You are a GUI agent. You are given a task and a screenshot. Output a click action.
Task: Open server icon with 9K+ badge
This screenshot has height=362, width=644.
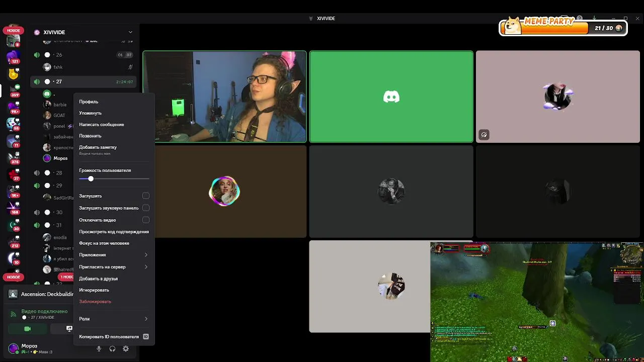pyautogui.click(x=13, y=107)
